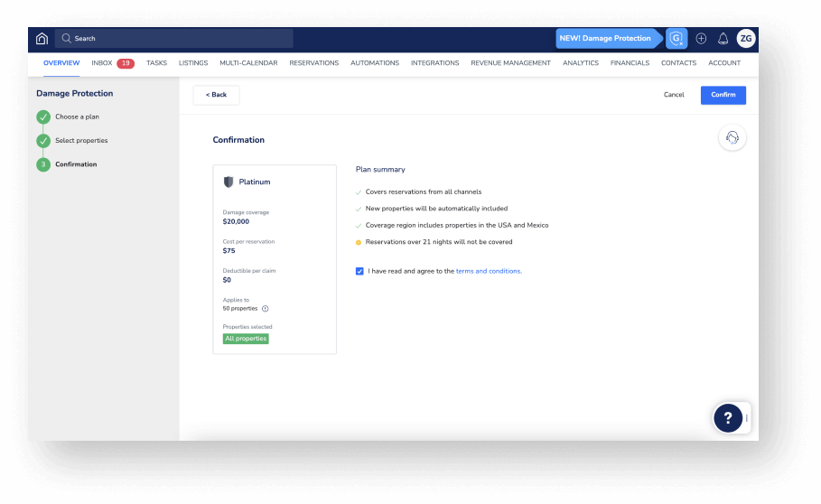This screenshot has width=821, height=504.
Task: Go to the Reservations tab
Action: coord(314,63)
